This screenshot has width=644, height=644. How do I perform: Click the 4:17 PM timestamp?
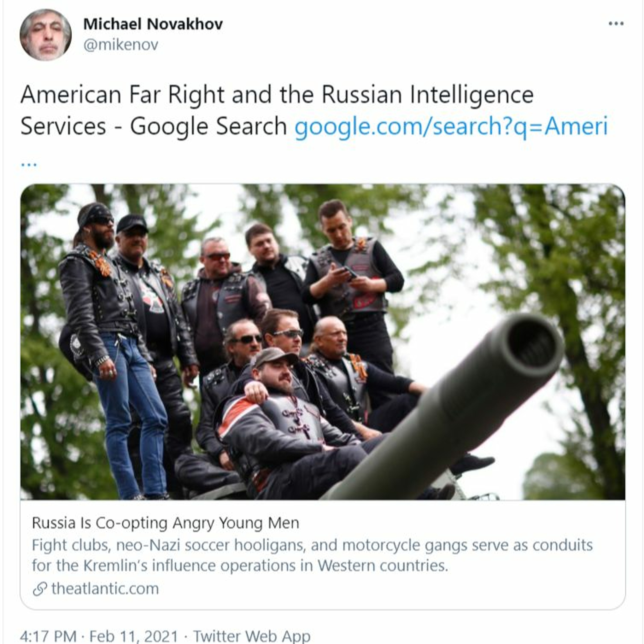[48, 636]
